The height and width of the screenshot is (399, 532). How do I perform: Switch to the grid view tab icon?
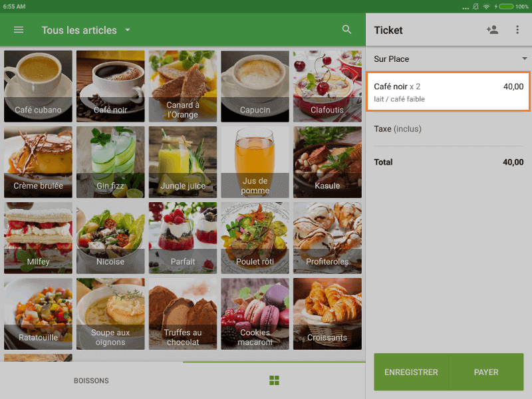click(274, 380)
